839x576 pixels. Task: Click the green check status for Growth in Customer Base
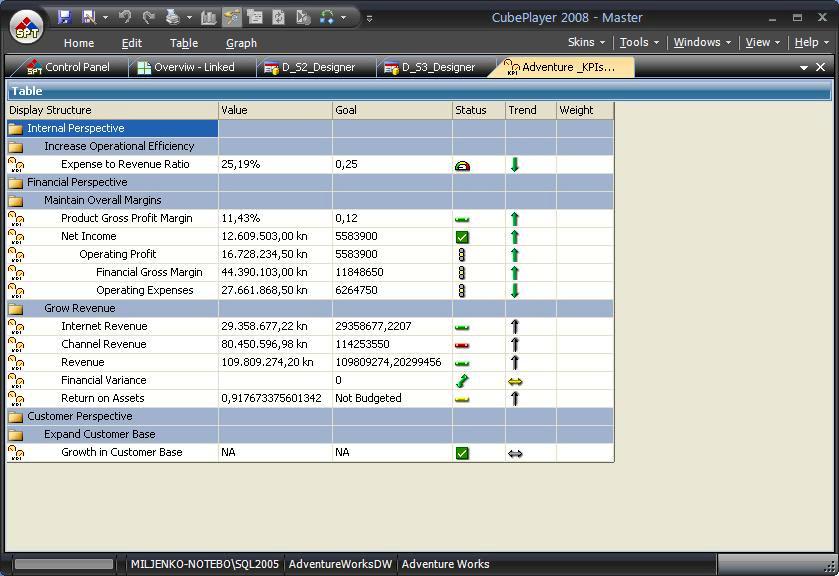(462, 453)
